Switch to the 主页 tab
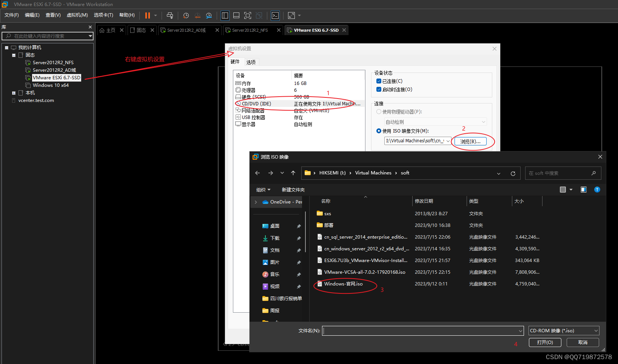The height and width of the screenshot is (364, 618). pyautogui.click(x=111, y=30)
